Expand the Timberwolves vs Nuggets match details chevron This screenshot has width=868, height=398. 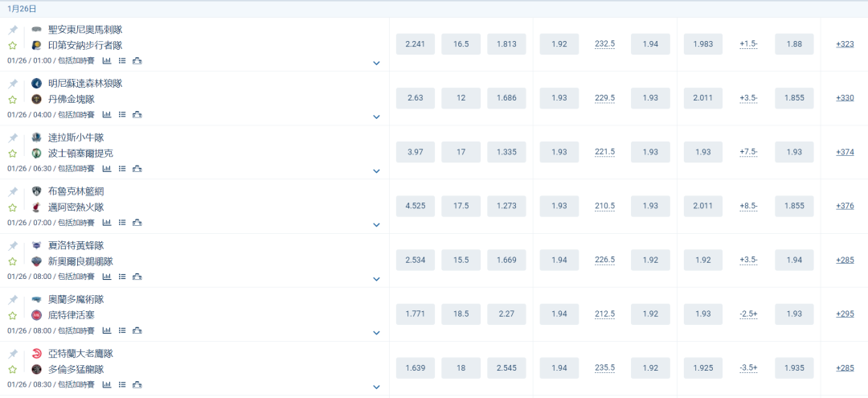(x=376, y=117)
